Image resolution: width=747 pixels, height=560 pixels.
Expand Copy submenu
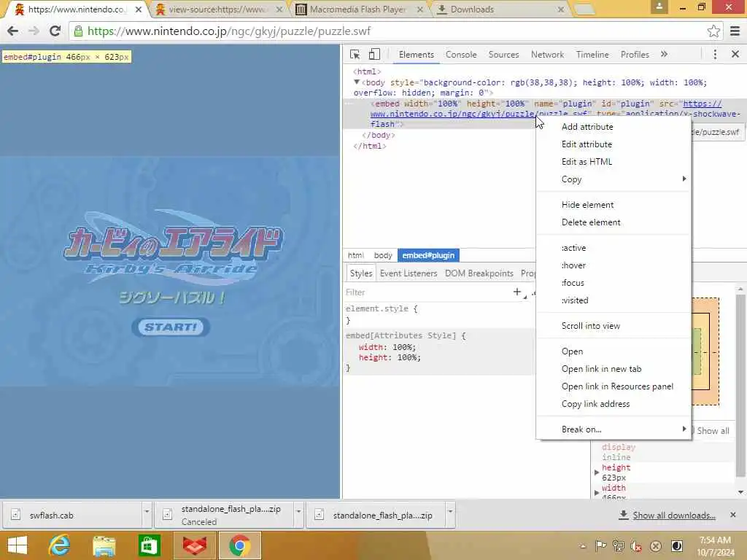pos(614,179)
